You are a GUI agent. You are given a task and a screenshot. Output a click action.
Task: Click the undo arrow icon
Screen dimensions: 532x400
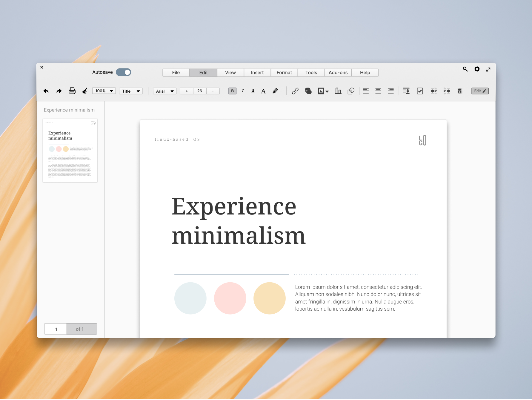(46, 91)
